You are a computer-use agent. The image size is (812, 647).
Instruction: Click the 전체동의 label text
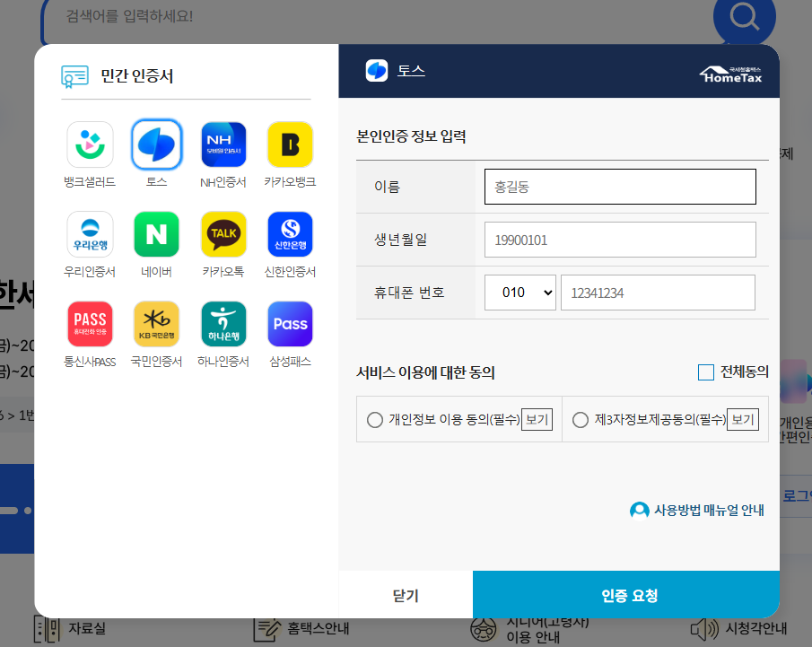point(744,372)
